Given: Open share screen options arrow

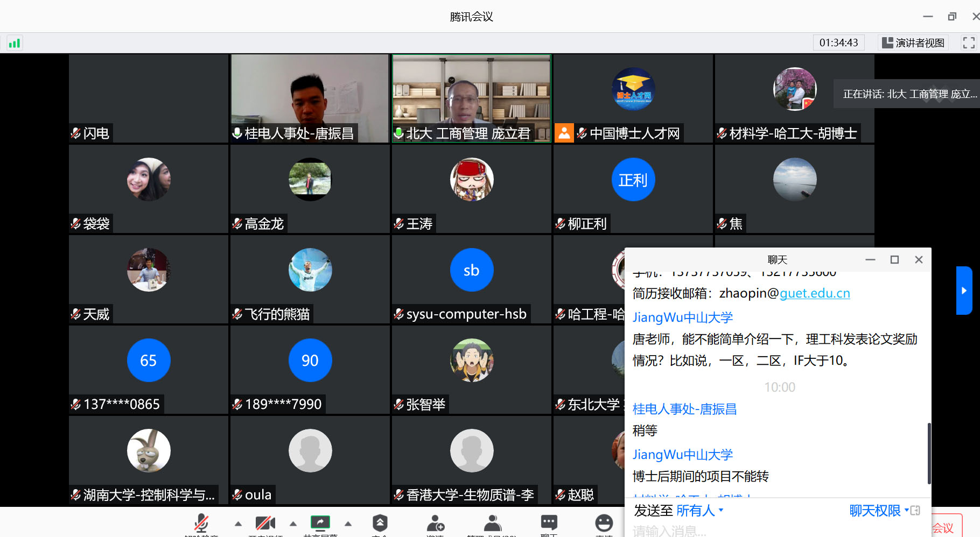Looking at the screenshot, I should [348, 524].
